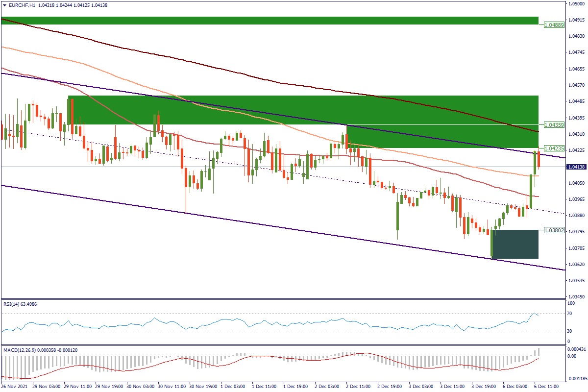Select the 1.04359 price level label
The image size is (588, 392).
(554, 125)
